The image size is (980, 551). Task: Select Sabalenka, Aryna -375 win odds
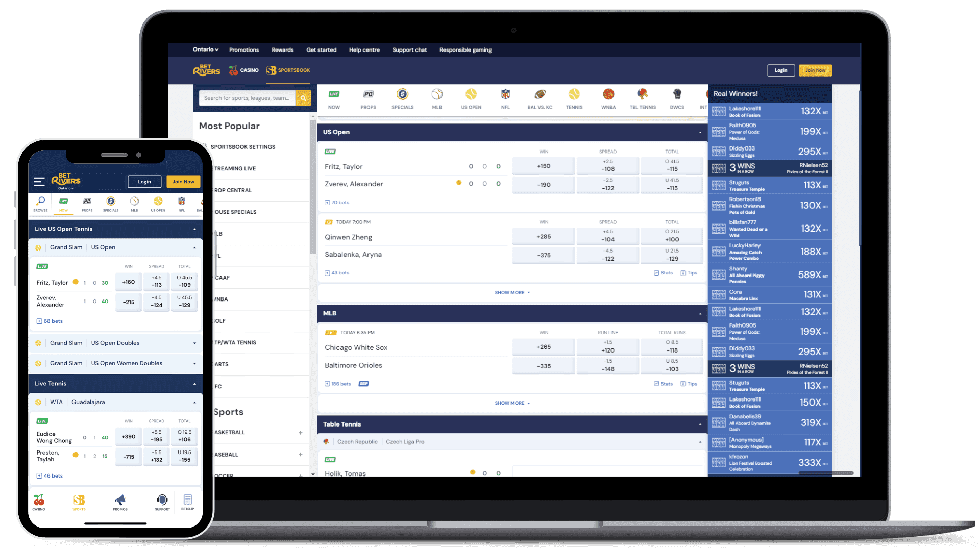coord(544,255)
